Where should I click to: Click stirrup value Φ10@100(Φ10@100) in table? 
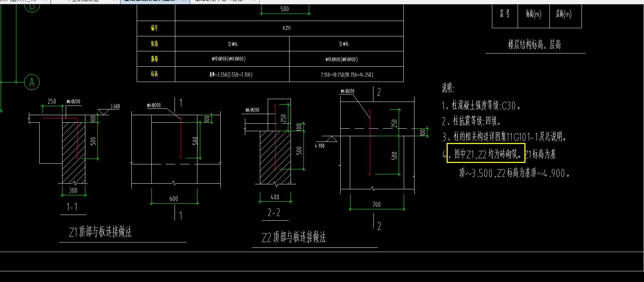(x=229, y=59)
